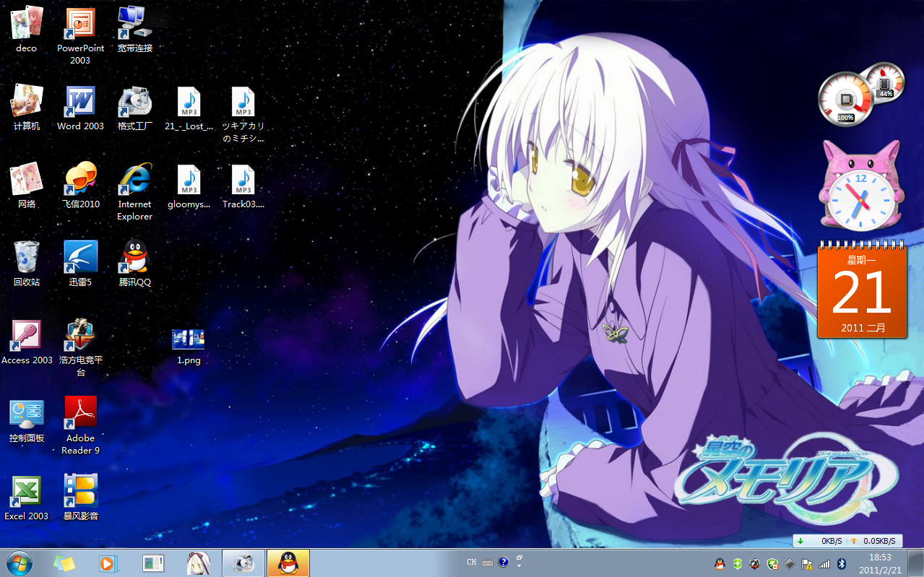Launch Access 2003 shortcut
The height and width of the screenshot is (577, 924).
coord(27,341)
